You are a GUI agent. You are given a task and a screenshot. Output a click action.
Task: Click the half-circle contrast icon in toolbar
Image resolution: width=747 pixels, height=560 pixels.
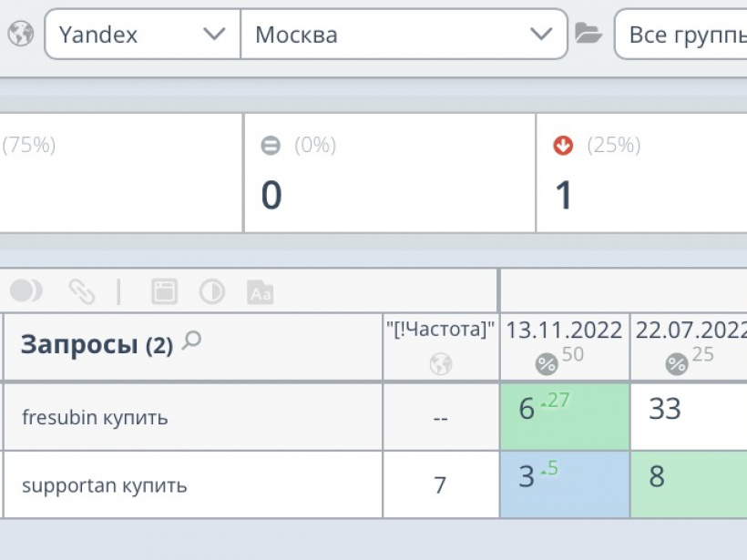pyautogui.click(x=212, y=291)
